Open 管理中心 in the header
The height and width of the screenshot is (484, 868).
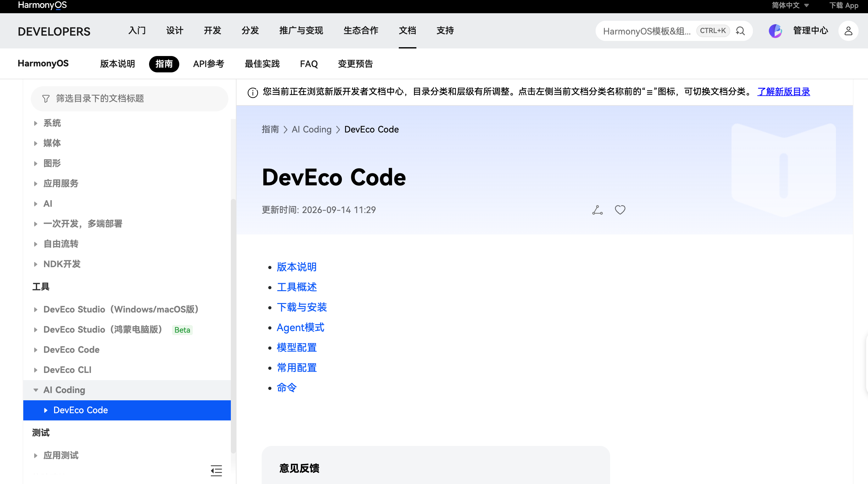(810, 31)
